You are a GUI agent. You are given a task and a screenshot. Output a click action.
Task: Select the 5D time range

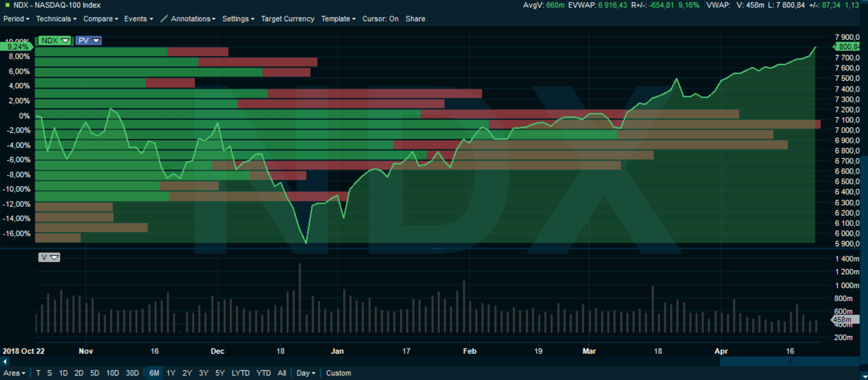(x=95, y=373)
